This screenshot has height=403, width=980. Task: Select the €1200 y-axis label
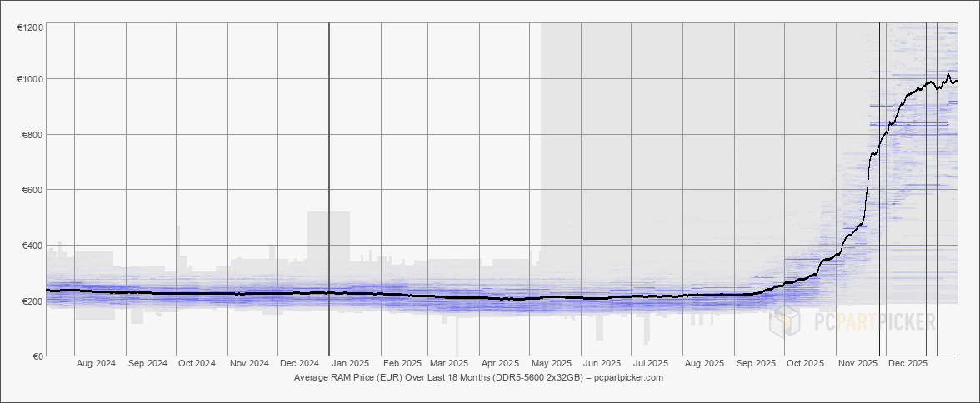click(x=31, y=27)
